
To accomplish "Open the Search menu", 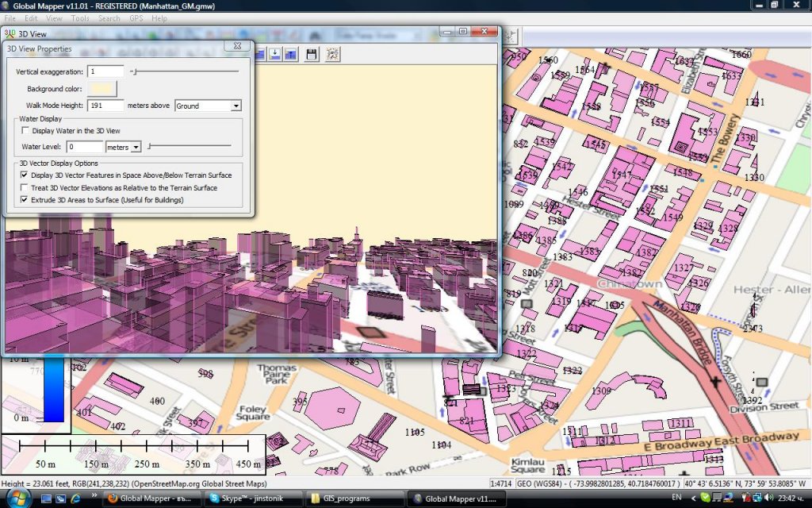I will [x=109, y=18].
